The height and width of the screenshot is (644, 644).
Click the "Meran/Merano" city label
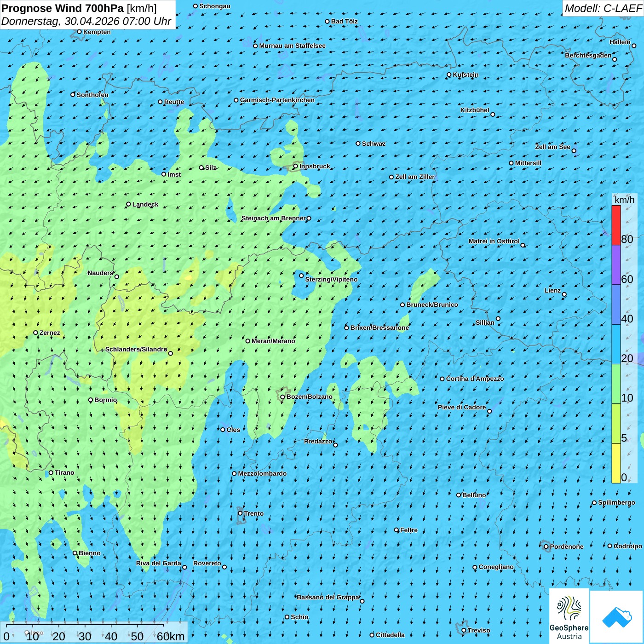273,341
